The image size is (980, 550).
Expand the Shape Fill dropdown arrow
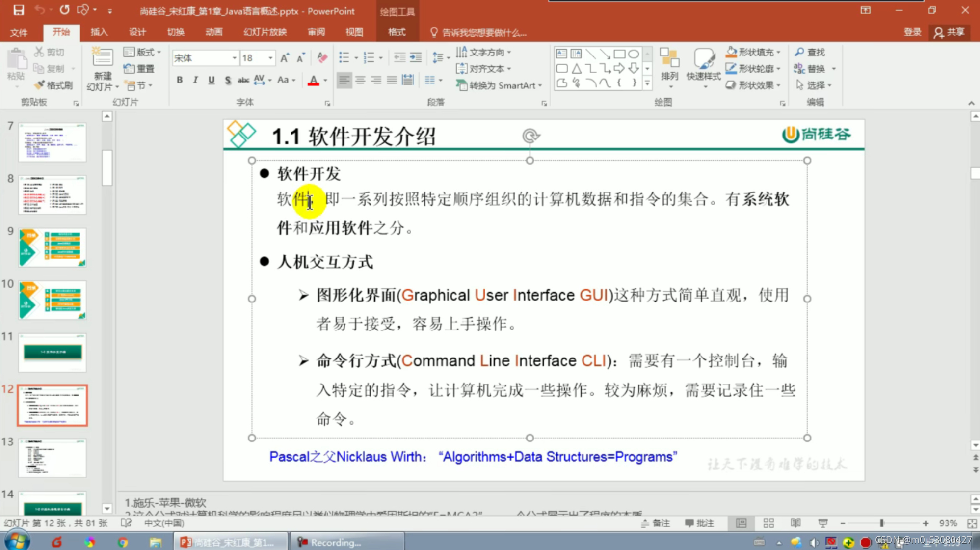(779, 52)
